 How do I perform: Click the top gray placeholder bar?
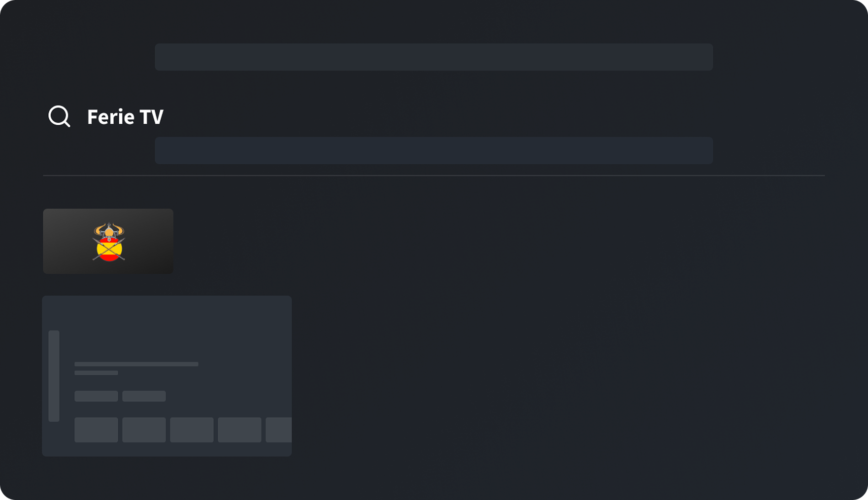tap(434, 57)
